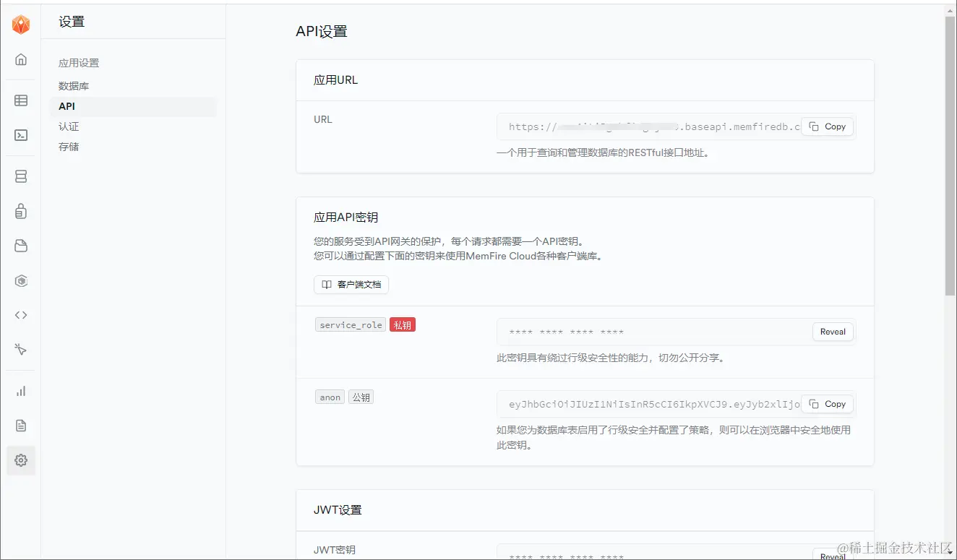Click the 应用API密钥 section title
This screenshot has height=560, width=957.
(x=346, y=217)
